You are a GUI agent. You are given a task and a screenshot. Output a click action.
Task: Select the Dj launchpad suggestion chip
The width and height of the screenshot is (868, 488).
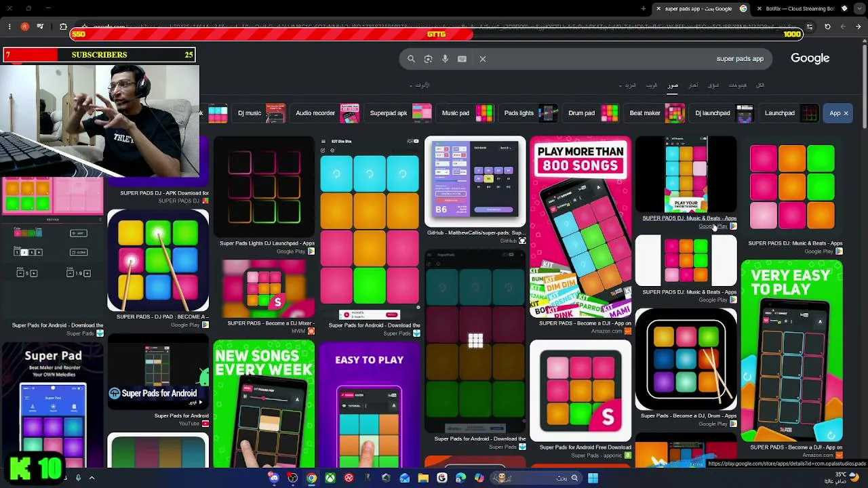(x=723, y=113)
